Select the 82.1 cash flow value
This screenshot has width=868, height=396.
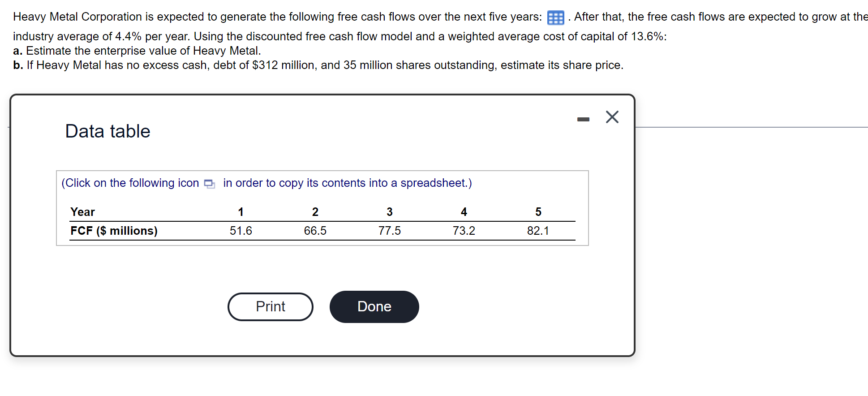(538, 231)
